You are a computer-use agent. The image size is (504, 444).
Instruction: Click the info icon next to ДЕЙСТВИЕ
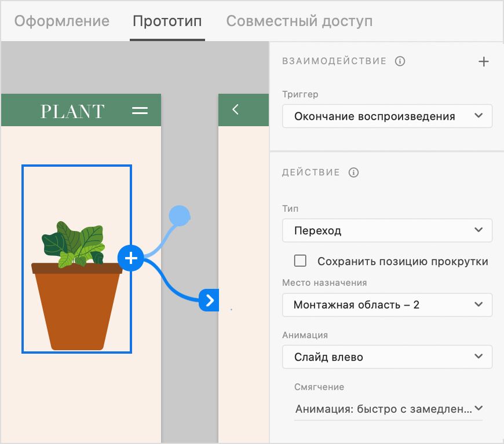(354, 172)
